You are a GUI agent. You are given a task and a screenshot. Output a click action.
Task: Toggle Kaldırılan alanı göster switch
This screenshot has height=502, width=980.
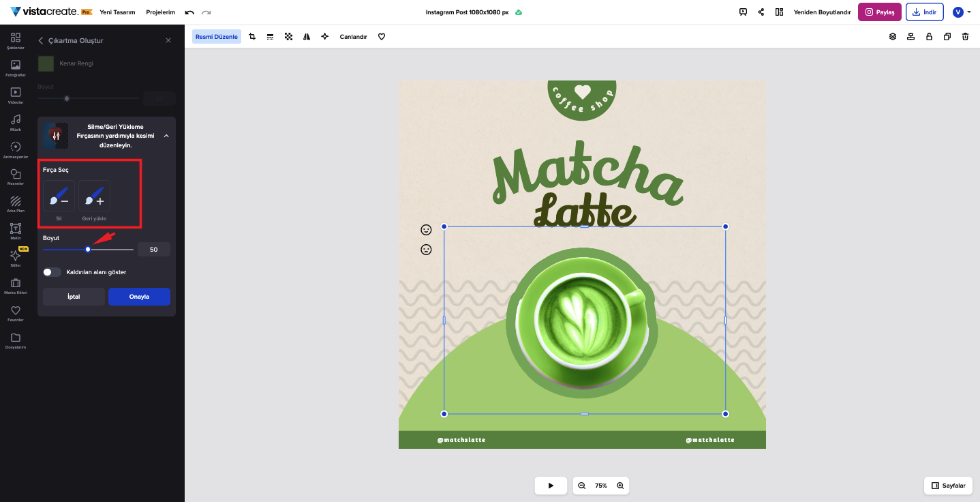(x=52, y=272)
